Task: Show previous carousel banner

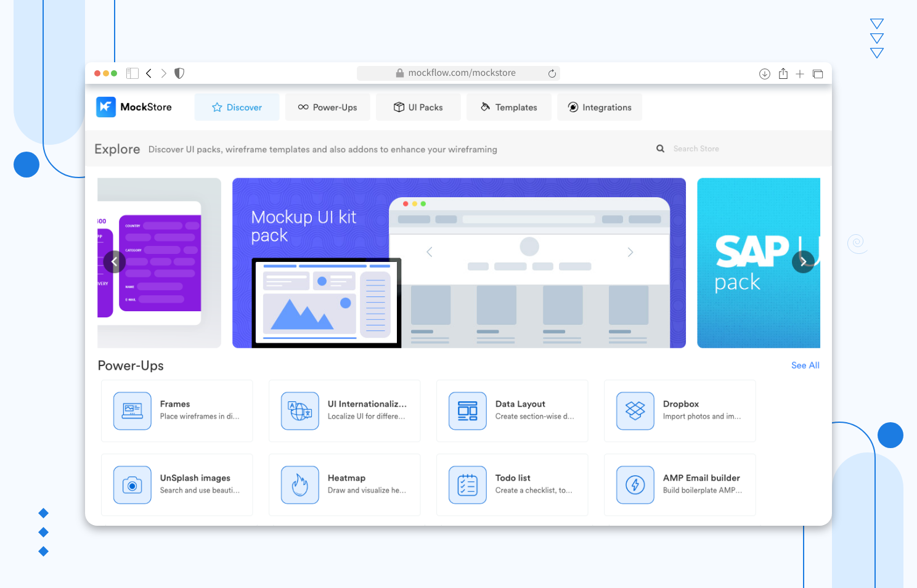Action: 114,262
